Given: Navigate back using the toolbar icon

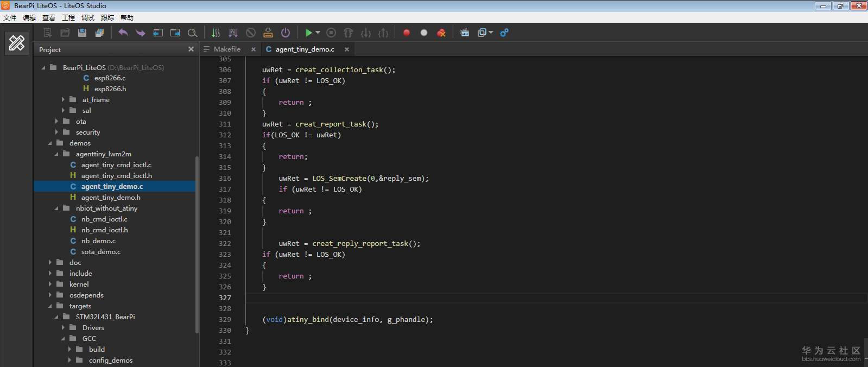Looking at the screenshot, I should pos(158,33).
